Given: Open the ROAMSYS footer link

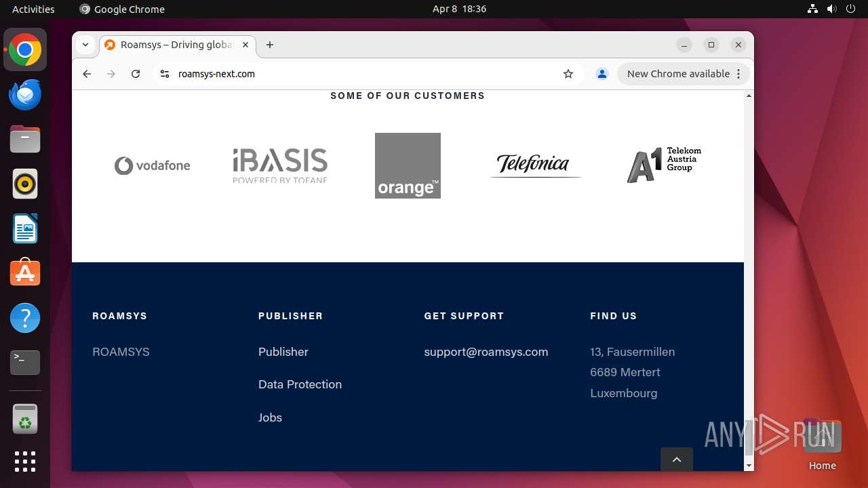Looking at the screenshot, I should tap(121, 352).
